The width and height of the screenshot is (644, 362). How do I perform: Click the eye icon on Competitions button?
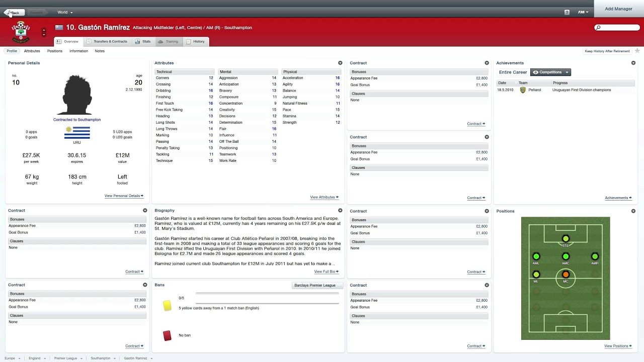tap(535, 72)
